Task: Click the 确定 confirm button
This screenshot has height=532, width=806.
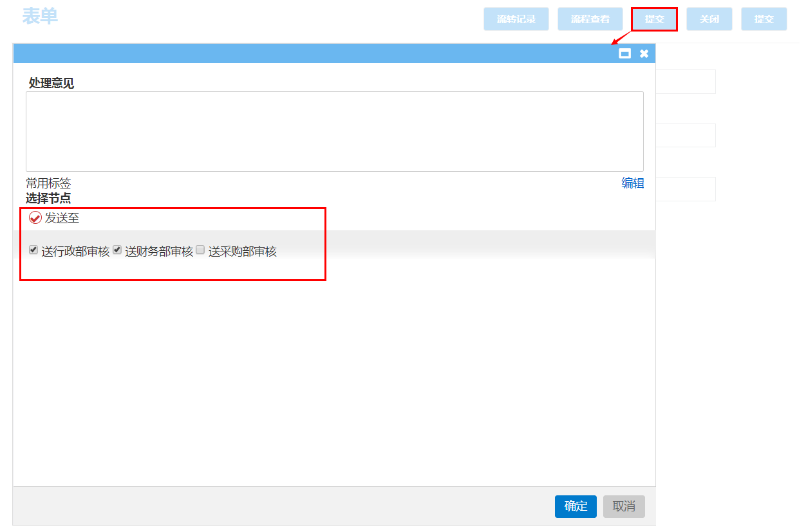Action: point(576,506)
